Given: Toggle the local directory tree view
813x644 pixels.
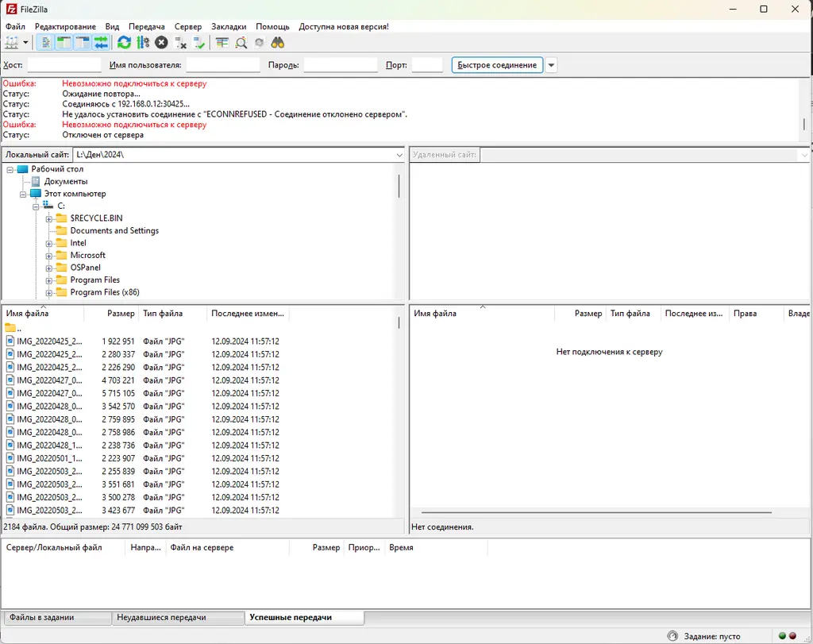Looking at the screenshot, I should tap(64, 43).
